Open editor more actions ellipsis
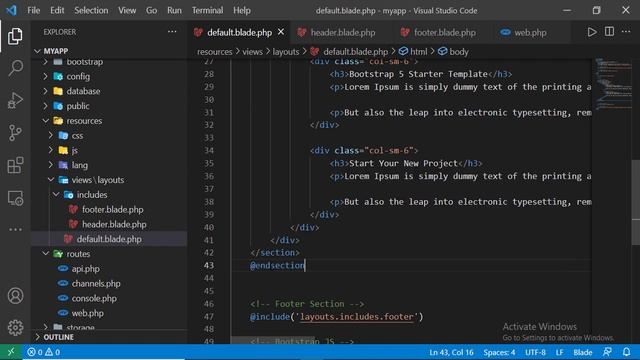640x360 pixels. 626,32
